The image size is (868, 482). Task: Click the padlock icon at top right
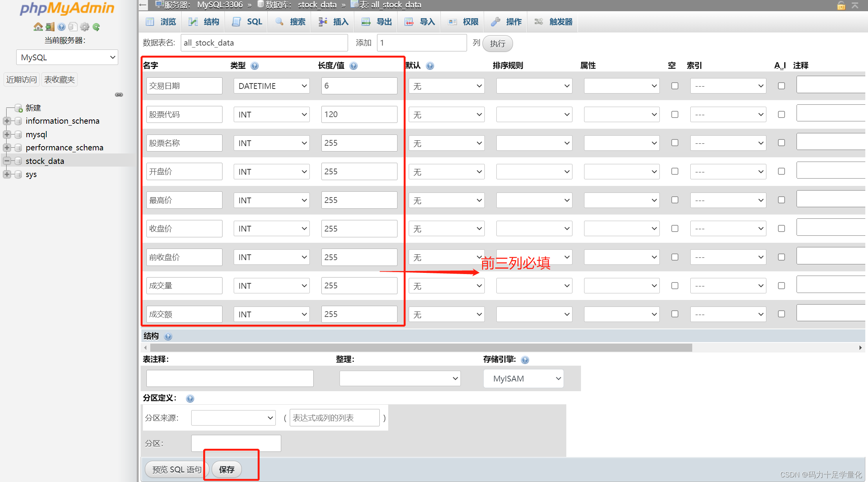[841, 5]
